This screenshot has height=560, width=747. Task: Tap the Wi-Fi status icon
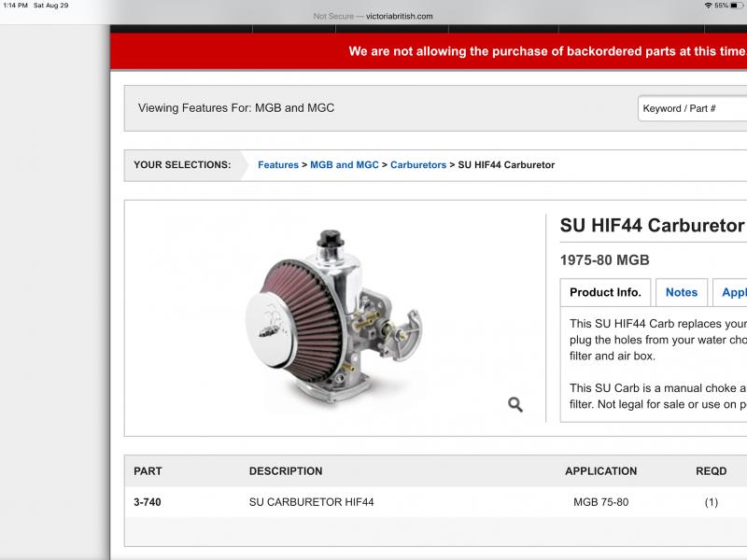tap(709, 6)
